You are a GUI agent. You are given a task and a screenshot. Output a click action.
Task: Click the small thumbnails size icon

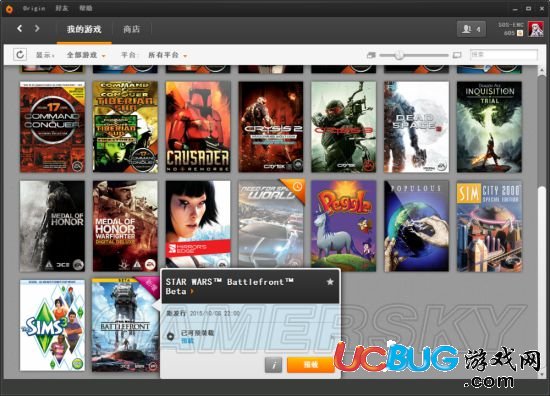tap(371, 55)
